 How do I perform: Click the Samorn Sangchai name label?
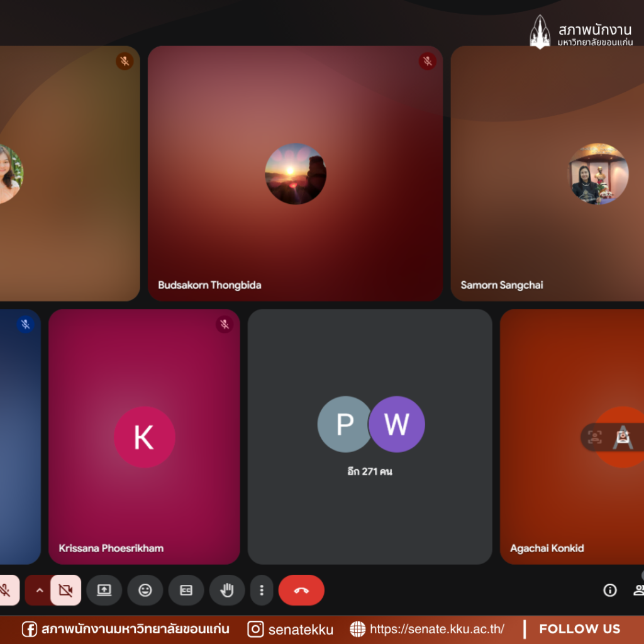pyautogui.click(x=502, y=285)
